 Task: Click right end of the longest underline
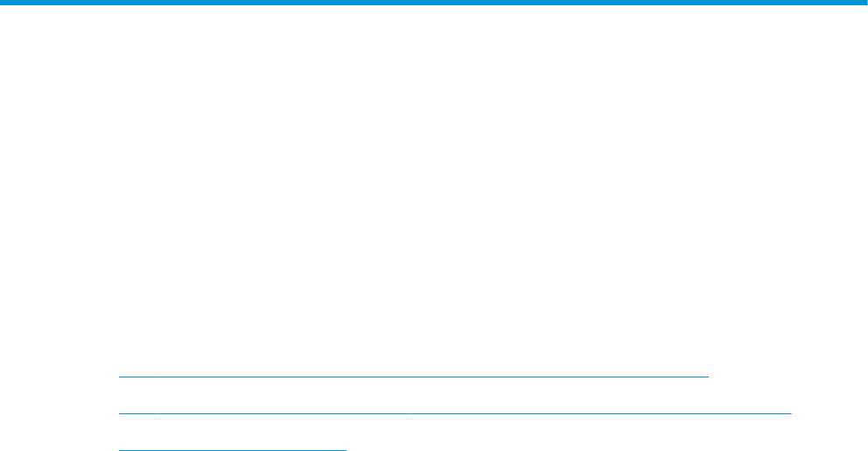point(789,413)
